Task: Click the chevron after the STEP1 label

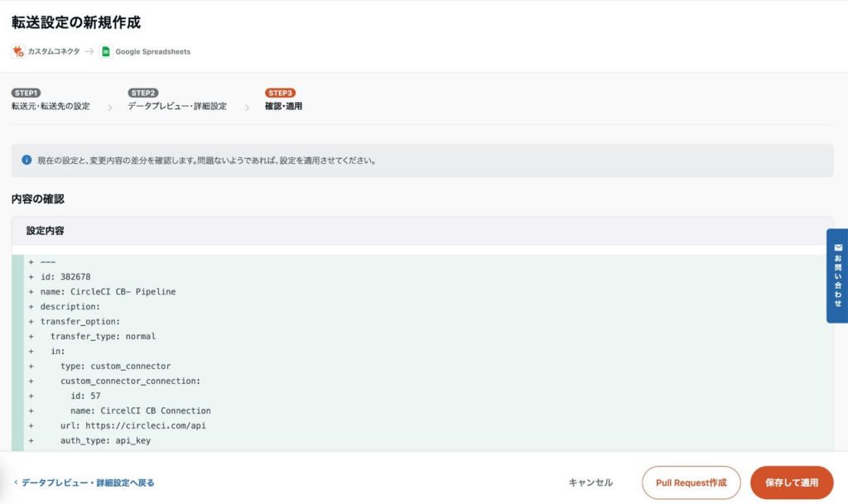Action: pyautogui.click(x=110, y=107)
